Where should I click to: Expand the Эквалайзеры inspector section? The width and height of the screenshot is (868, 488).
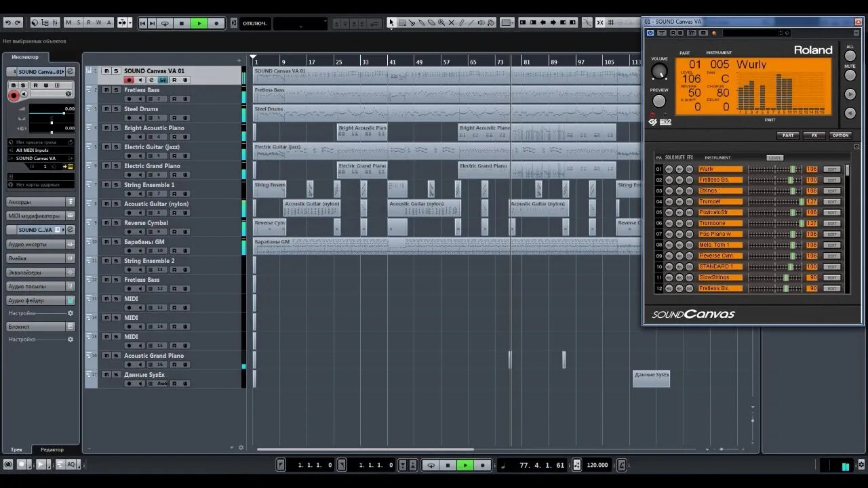click(x=41, y=272)
